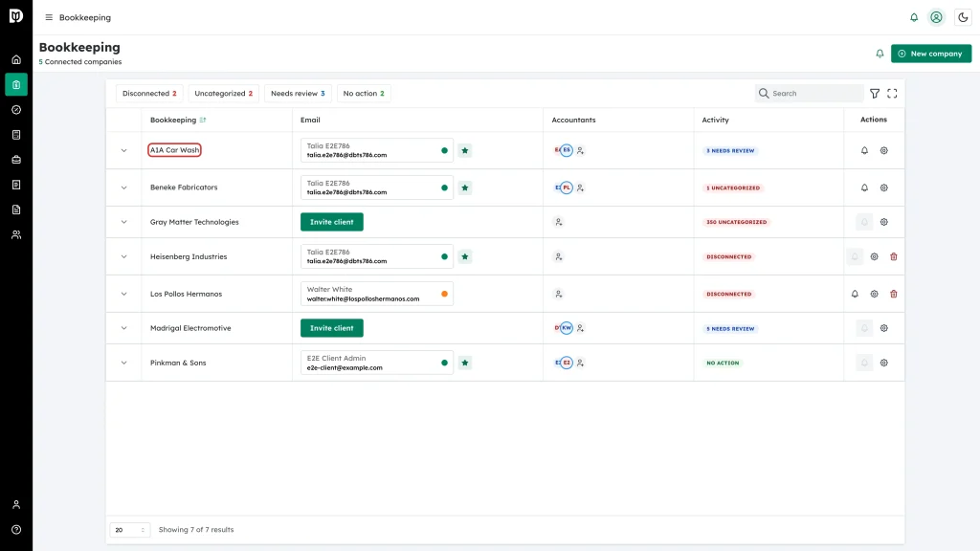Click the Search input field

pyautogui.click(x=810, y=94)
